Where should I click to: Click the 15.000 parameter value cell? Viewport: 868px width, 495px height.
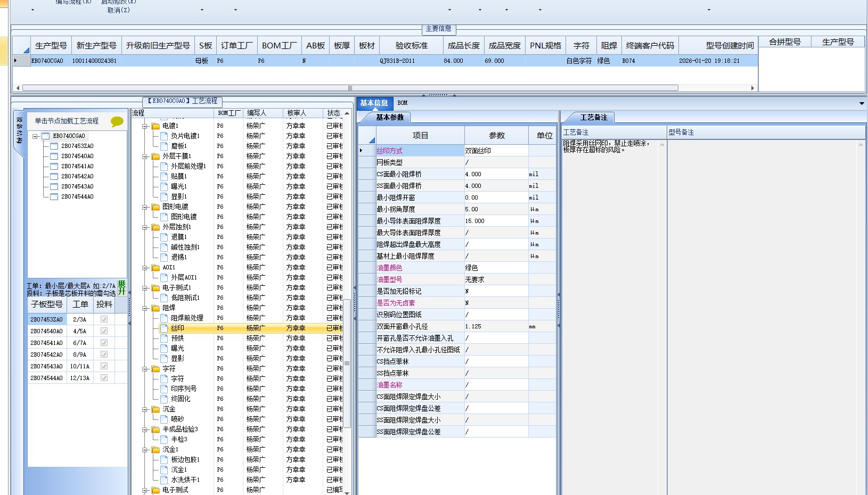pos(496,221)
